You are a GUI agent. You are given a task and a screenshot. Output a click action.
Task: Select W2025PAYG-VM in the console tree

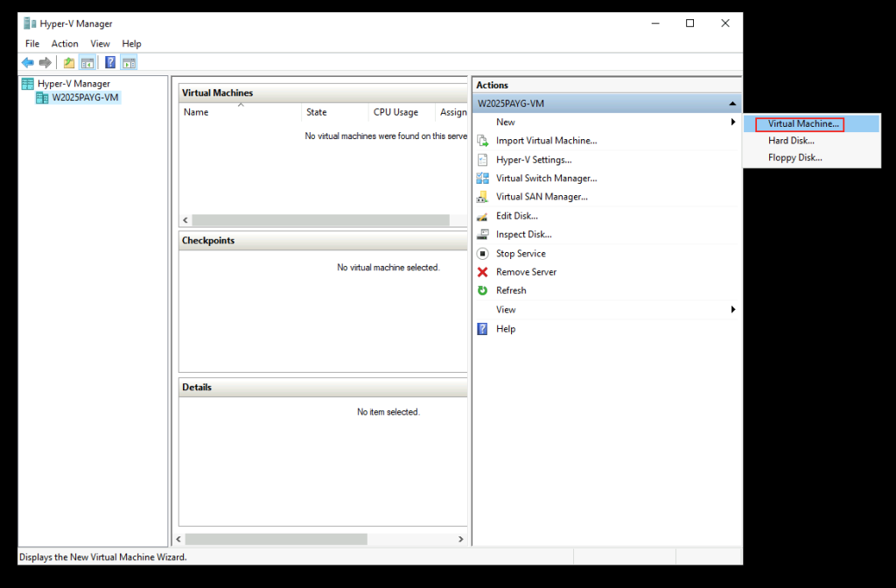pos(85,98)
